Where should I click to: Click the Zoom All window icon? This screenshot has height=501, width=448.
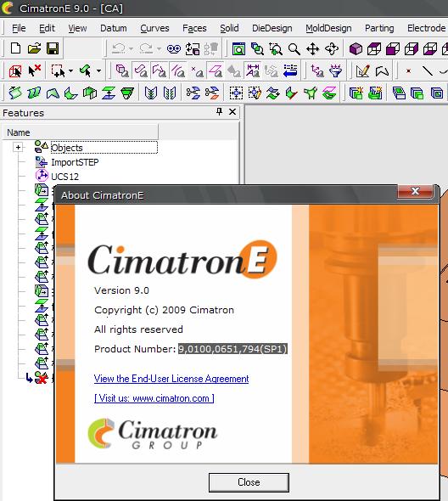coord(238,49)
